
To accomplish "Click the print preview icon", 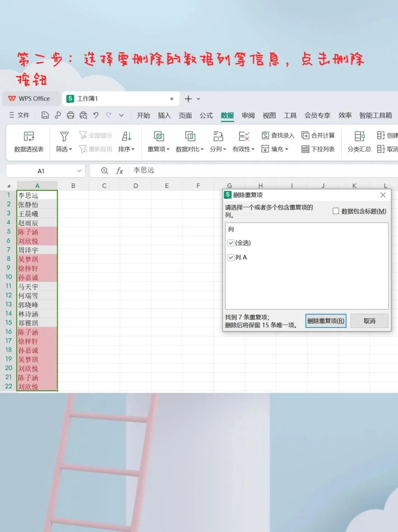I will click(x=83, y=115).
